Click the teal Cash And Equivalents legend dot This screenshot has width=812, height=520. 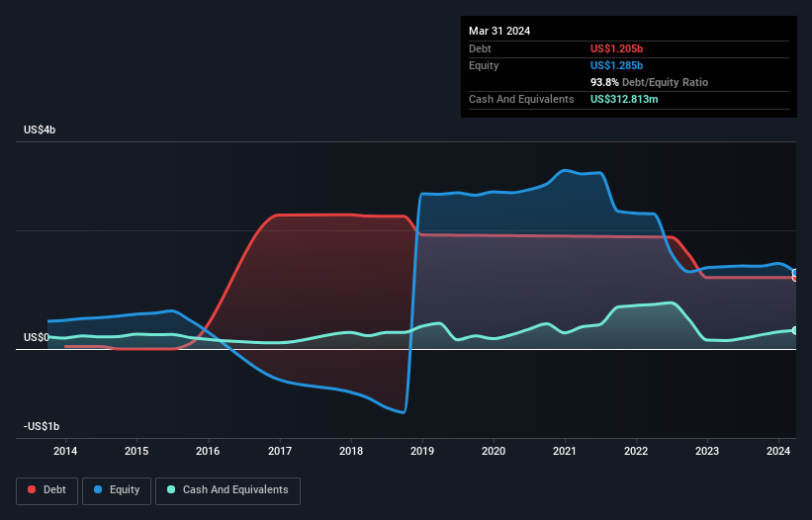171,489
